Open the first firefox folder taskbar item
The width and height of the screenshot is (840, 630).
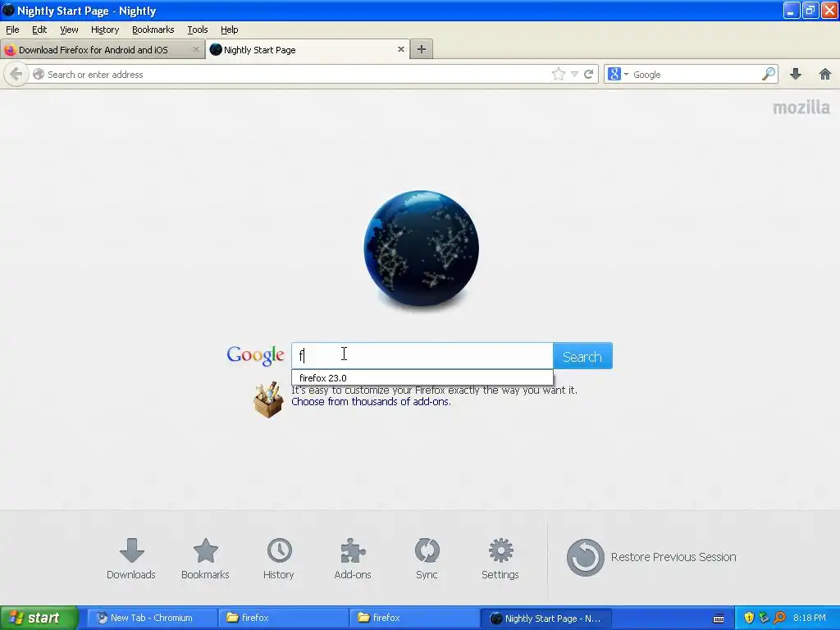[x=283, y=618]
